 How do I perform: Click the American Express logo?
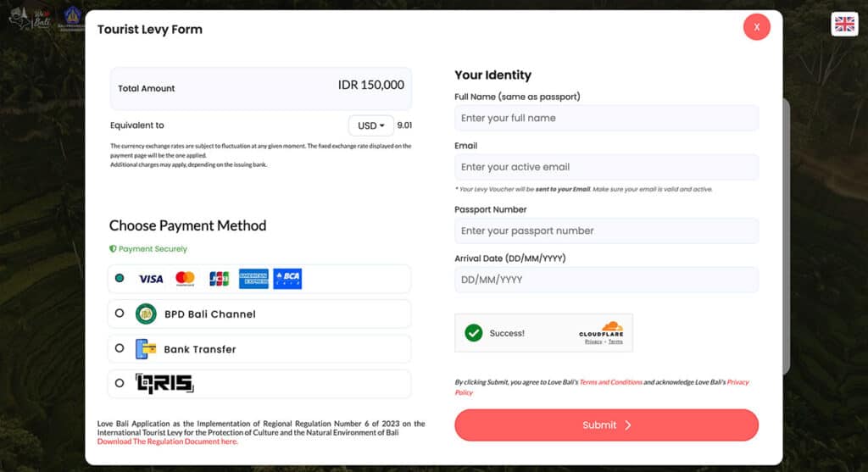click(253, 278)
